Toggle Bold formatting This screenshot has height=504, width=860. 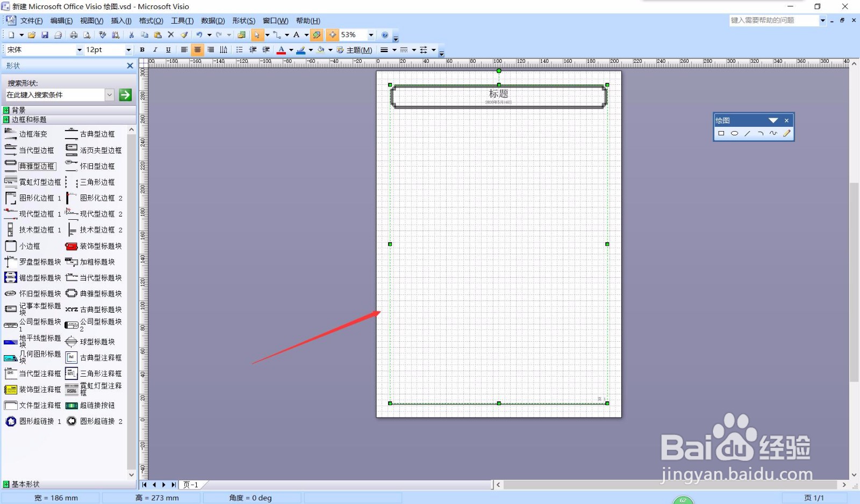tap(142, 50)
